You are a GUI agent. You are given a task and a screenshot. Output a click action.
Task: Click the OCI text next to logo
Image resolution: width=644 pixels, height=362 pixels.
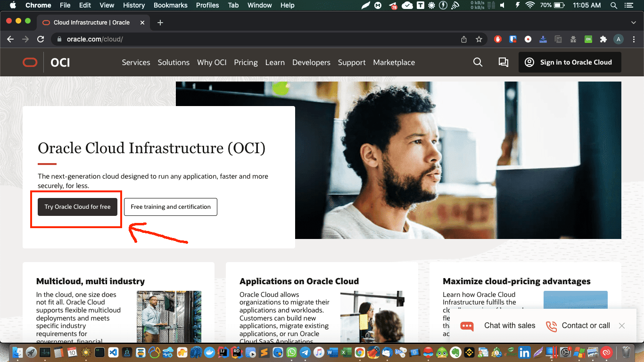coord(60,62)
